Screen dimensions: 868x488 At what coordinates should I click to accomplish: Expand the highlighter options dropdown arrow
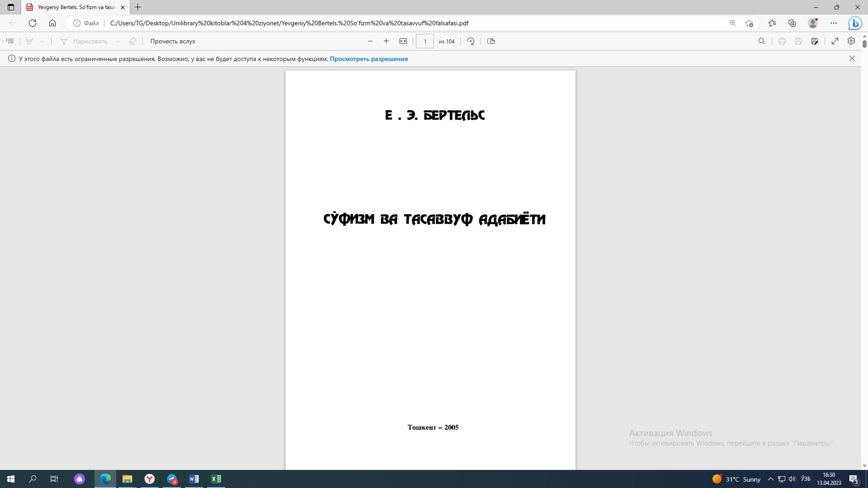[42, 41]
